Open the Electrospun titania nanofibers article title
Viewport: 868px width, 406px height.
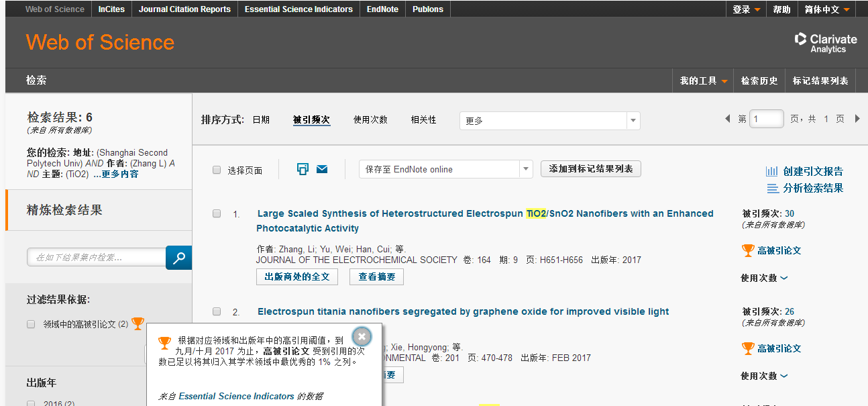pos(463,311)
